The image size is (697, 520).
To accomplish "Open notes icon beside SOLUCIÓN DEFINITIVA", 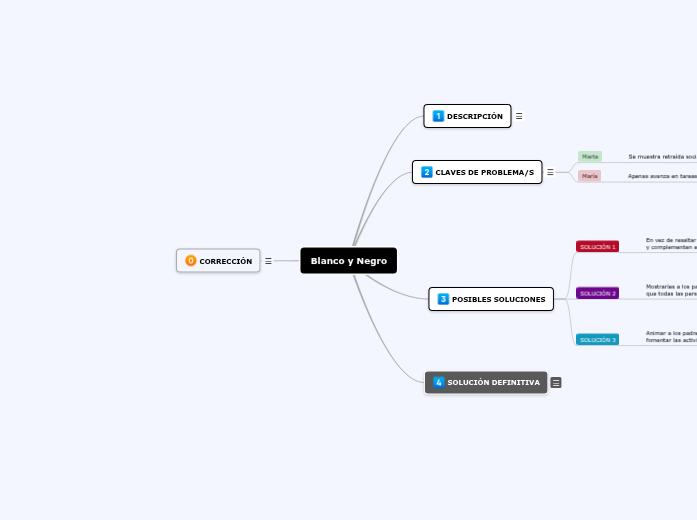I will [x=556, y=382].
